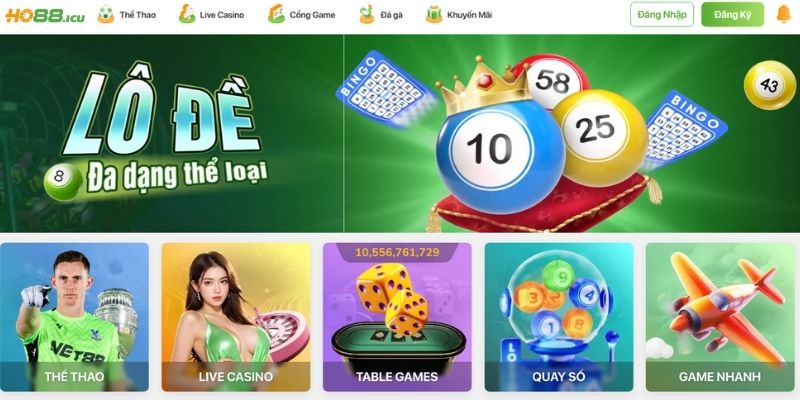Click the Lô Đề banner
This screenshot has width=800, height=400.
pyautogui.click(x=400, y=133)
